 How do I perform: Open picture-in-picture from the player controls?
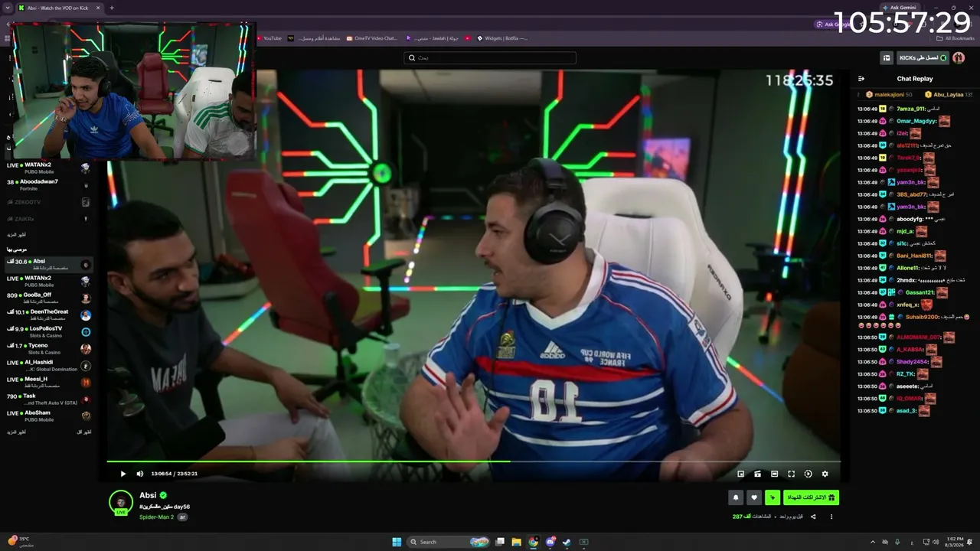click(740, 474)
